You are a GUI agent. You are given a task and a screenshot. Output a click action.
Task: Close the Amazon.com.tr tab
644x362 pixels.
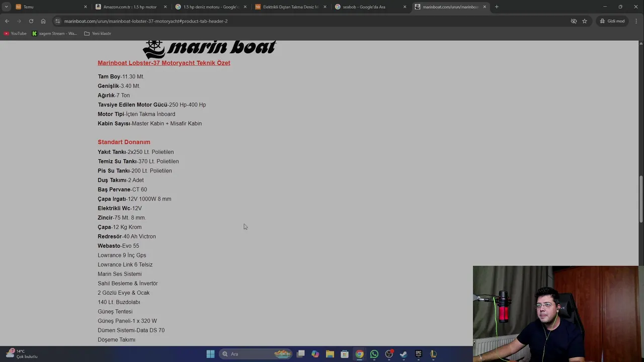click(x=165, y=7)
